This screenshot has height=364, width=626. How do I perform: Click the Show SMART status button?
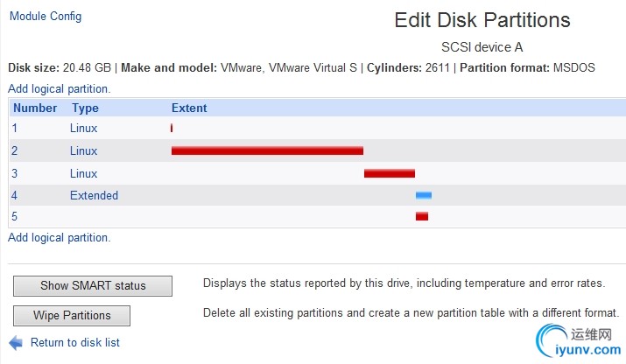click(93, 286)
